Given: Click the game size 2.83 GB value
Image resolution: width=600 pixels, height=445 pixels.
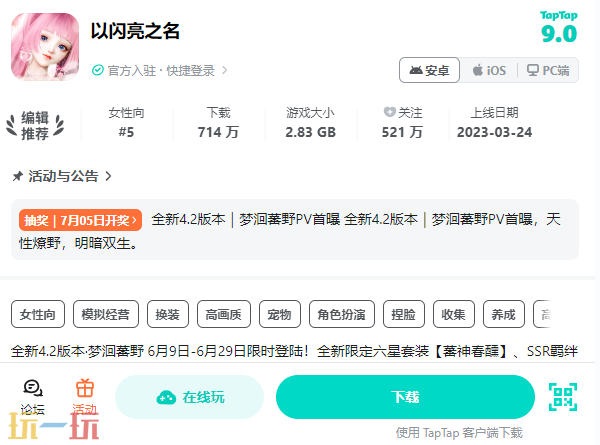Looking at the screenshot, I should pyautogui.click(x=310, y=132).
